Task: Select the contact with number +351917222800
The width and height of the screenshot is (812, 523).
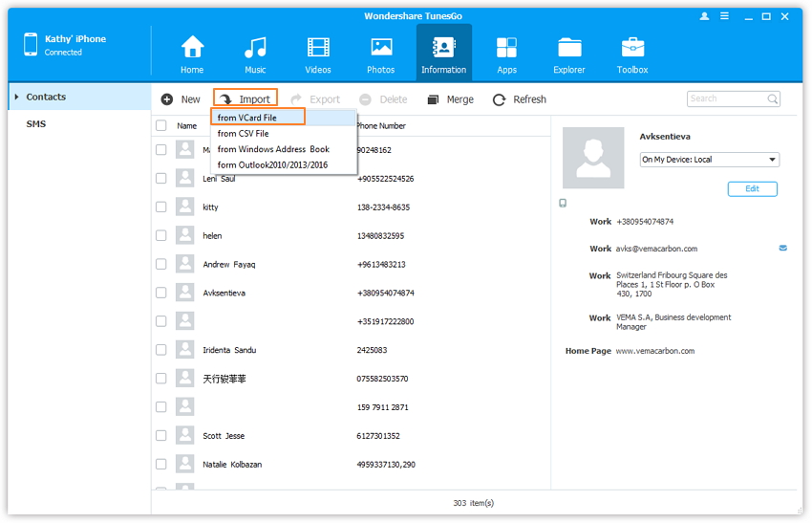Action: (385, 321)
